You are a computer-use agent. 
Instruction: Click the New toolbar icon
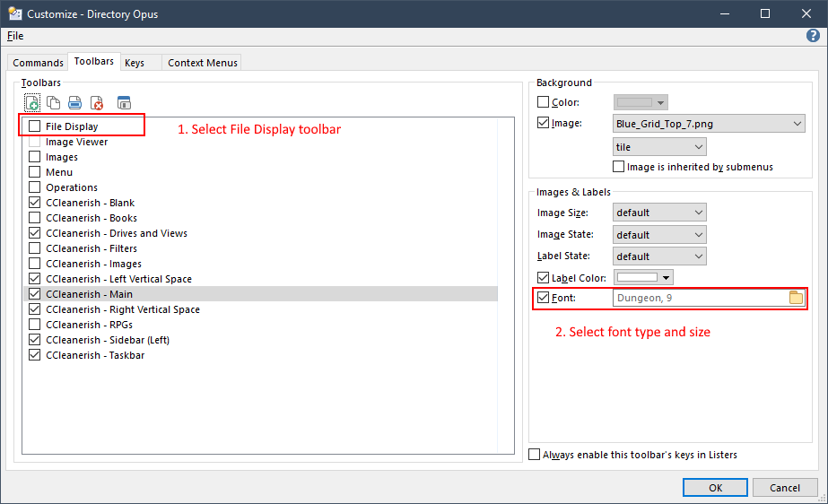32,102
